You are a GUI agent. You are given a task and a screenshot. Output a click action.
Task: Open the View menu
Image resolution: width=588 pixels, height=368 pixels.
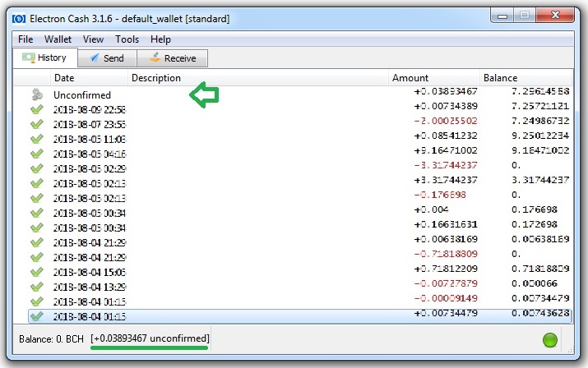click(93, 39)
